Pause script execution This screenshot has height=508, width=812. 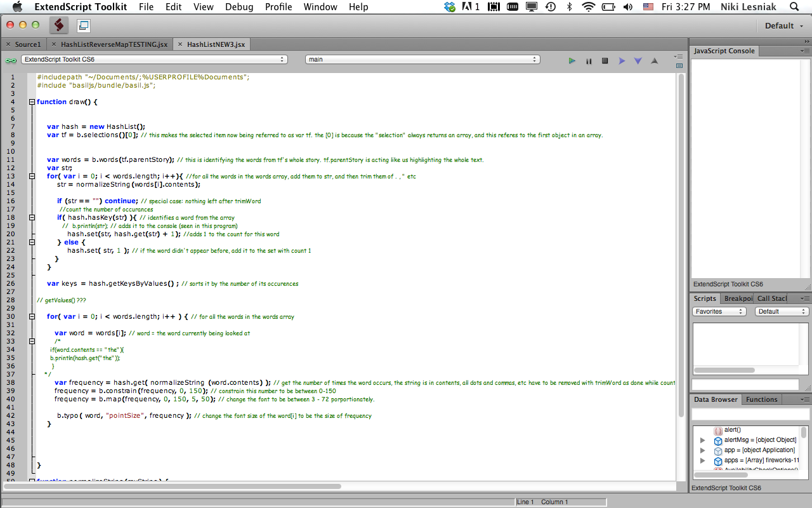pos(589,61)
